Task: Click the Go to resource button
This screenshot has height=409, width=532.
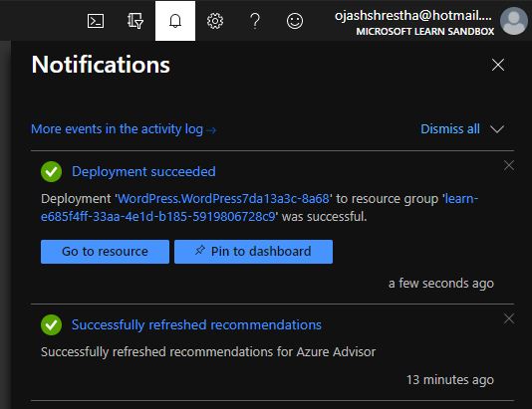Action: [x=105, y=252]
